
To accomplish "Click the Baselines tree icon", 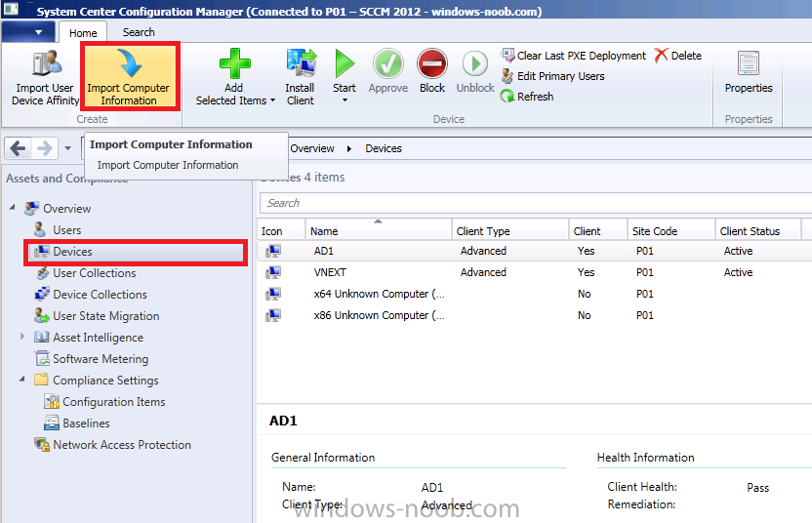I will click(x=52, y=422).
